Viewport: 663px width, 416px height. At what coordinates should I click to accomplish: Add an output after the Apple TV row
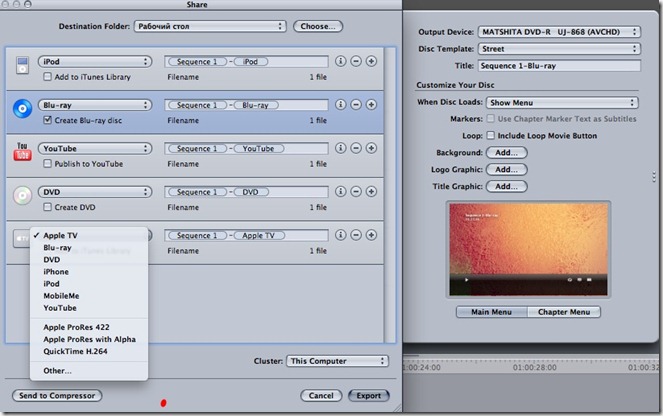pos(371,235)
